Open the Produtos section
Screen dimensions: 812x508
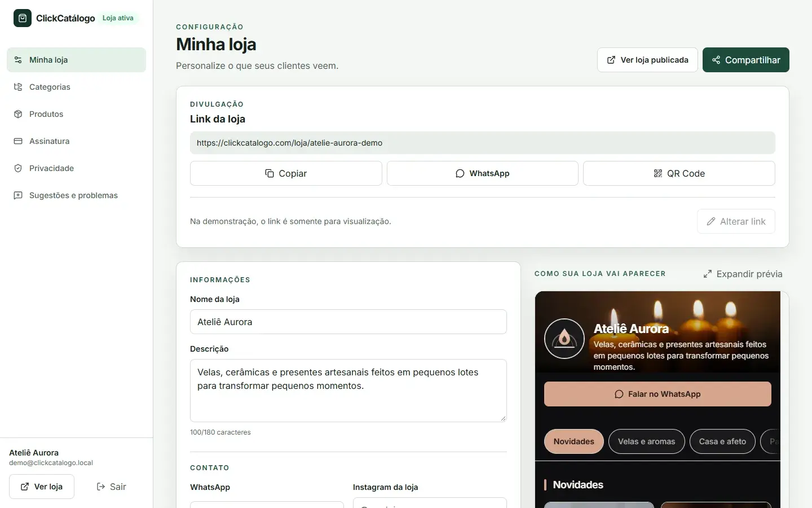76,114
